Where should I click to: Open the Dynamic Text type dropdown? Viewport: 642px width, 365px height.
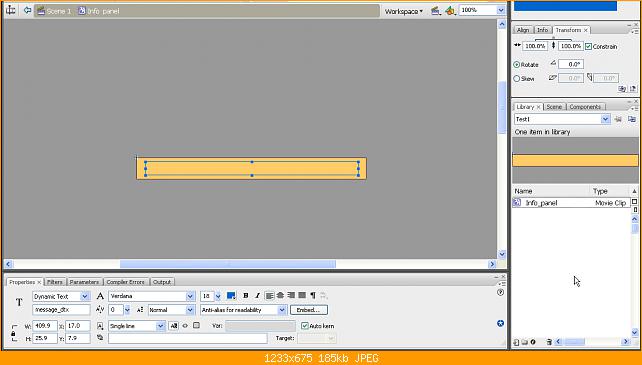(x=84, y=296)
